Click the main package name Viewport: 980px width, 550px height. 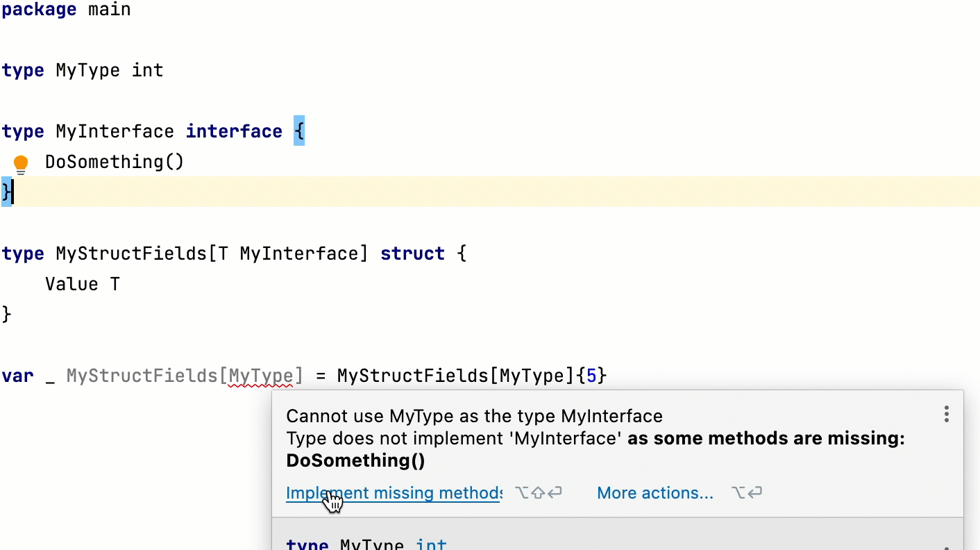(x=110, y=10)
